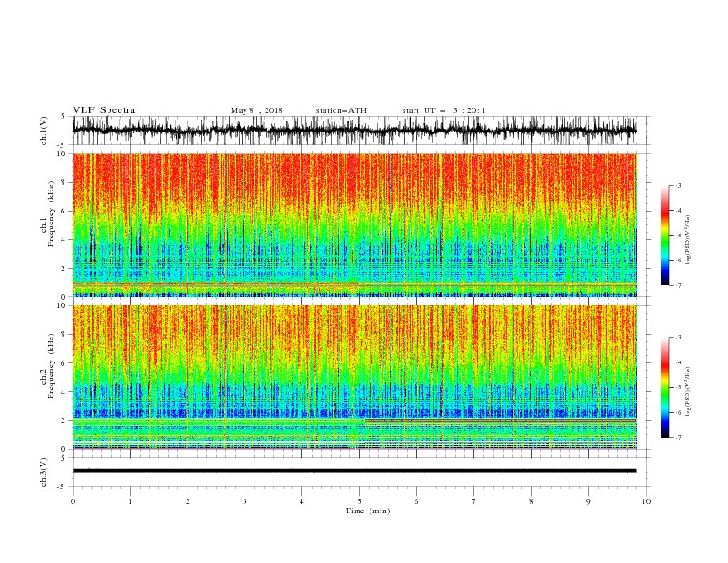Click the ch.3 flat black waveform trace
Image resolution: width=728 pixels, height=563 pixels.
354,471
